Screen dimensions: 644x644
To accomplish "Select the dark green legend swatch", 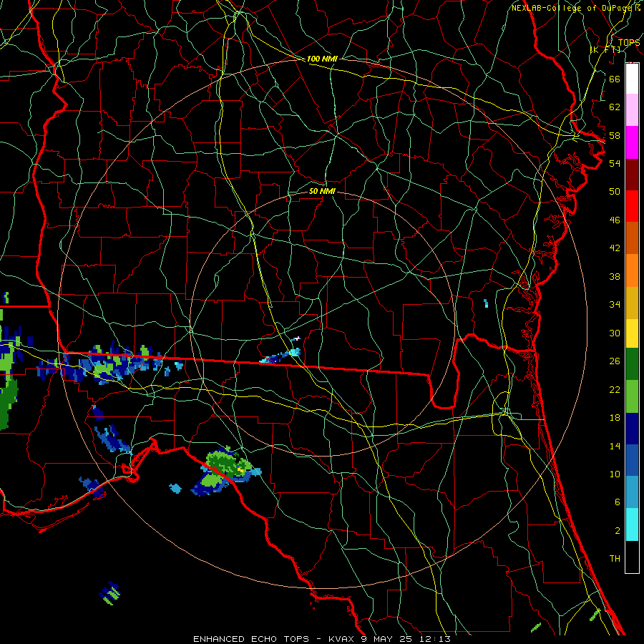I will (x=632, y=364).
